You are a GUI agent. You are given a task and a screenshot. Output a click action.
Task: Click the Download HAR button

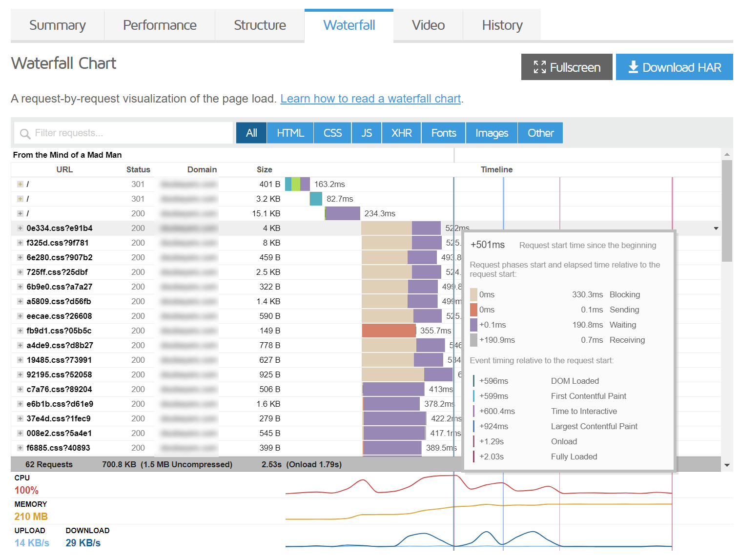pos(674,67)
